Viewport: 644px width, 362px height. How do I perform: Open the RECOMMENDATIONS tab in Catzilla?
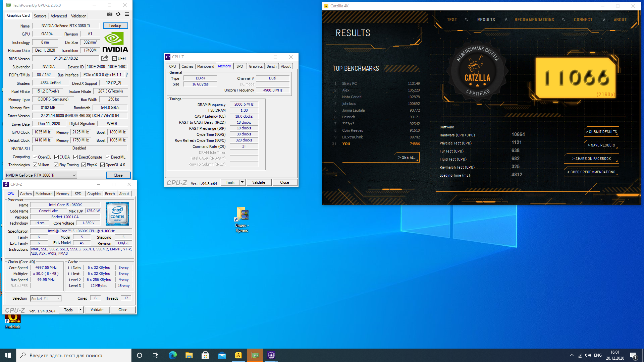tap(534, 20)
